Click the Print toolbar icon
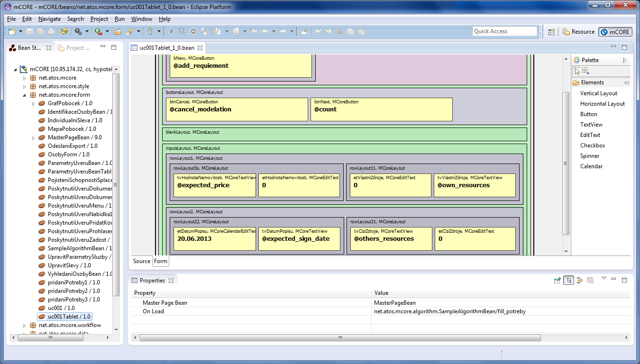 pyautogui.click(x=51, y=31)
